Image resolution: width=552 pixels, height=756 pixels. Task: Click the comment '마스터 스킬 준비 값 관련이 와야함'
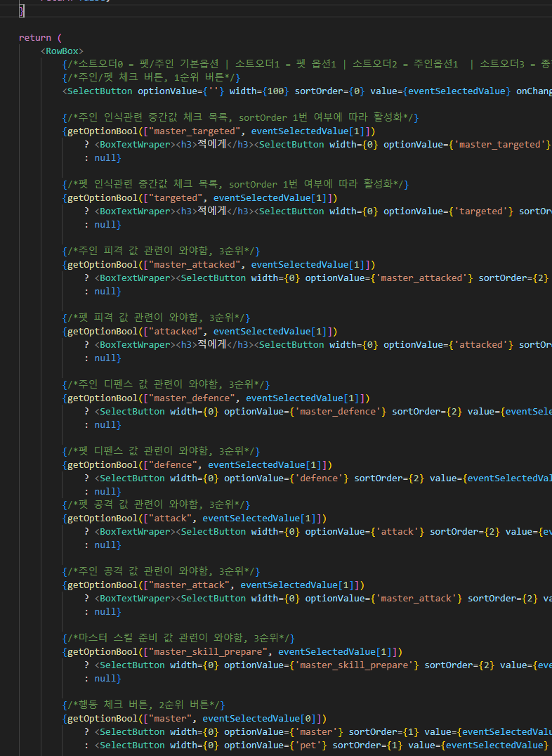click(x=178, y=639)
